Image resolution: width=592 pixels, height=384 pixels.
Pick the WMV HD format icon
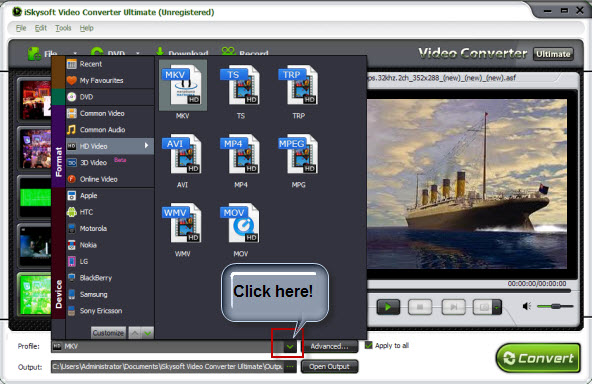point(183,223)
